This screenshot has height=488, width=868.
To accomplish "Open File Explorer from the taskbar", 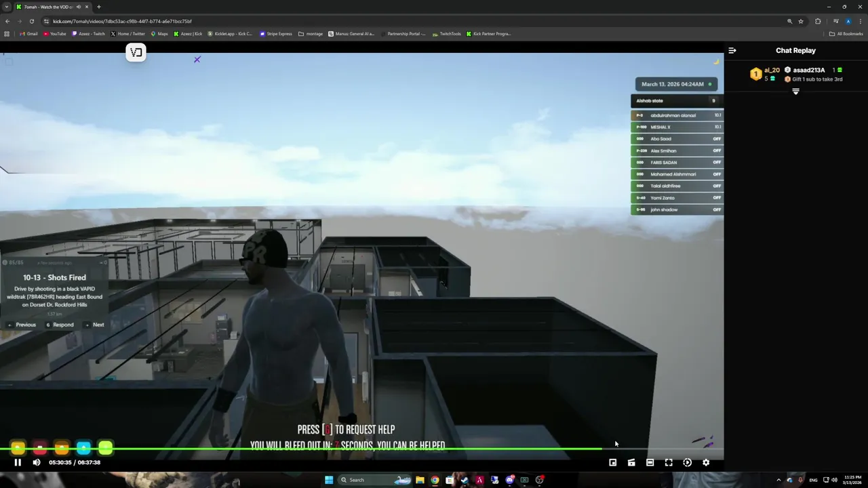I will (x=420, y=480).
